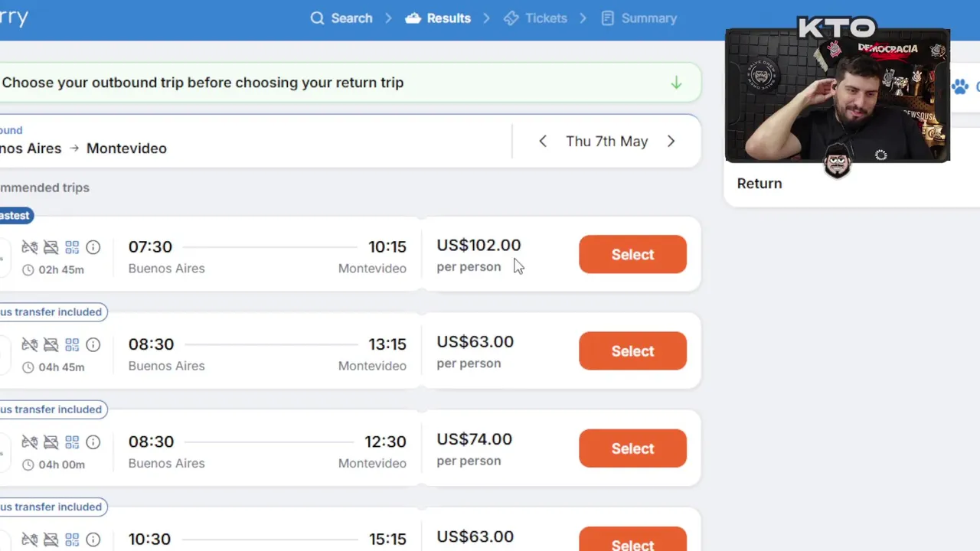Open info icon for the 08:30–12:30 trip
980x551 pixels.
tap(93, 442)
